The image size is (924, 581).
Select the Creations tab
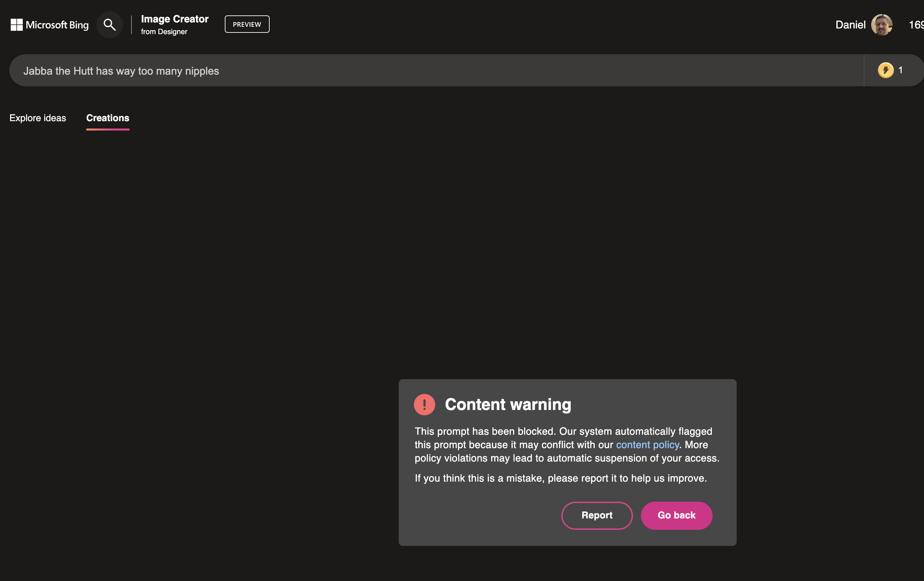tap(108, 118)
